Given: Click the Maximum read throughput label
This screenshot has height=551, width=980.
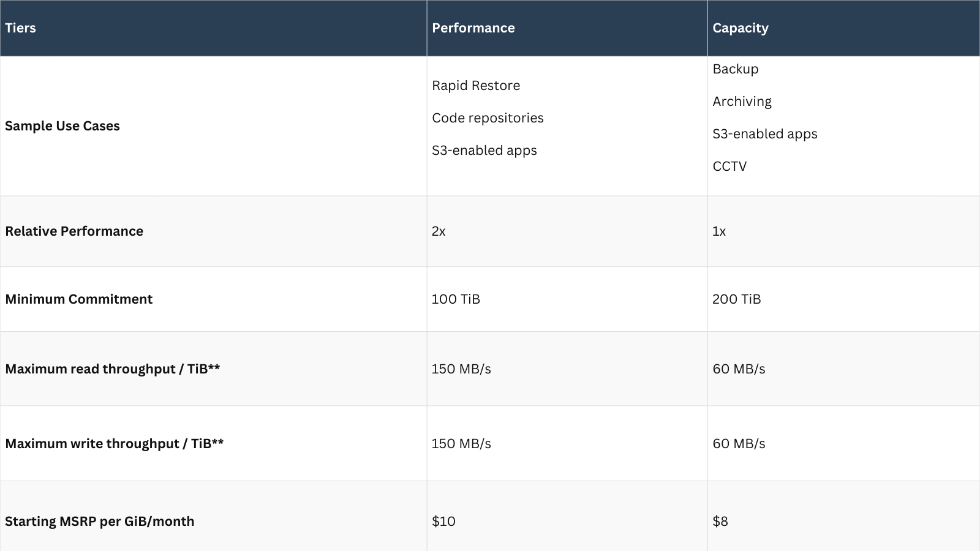Looking at the screenshot, I should coord(112,369).
